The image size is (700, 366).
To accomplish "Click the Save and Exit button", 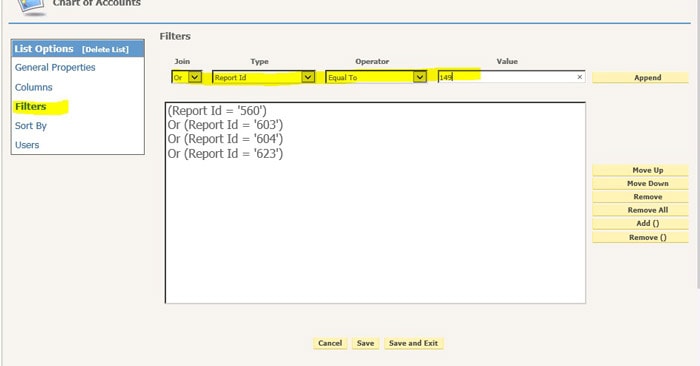I will [x=413, y=343].
